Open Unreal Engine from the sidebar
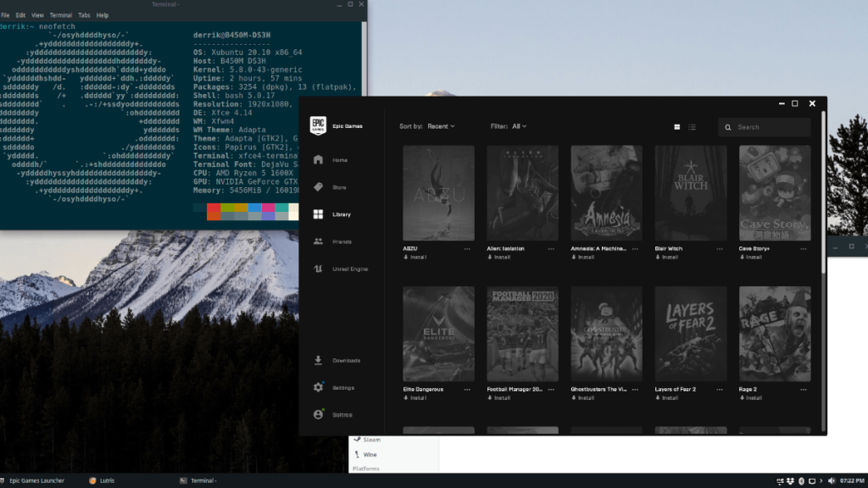The image size is (868, 488). click(318, 269)
